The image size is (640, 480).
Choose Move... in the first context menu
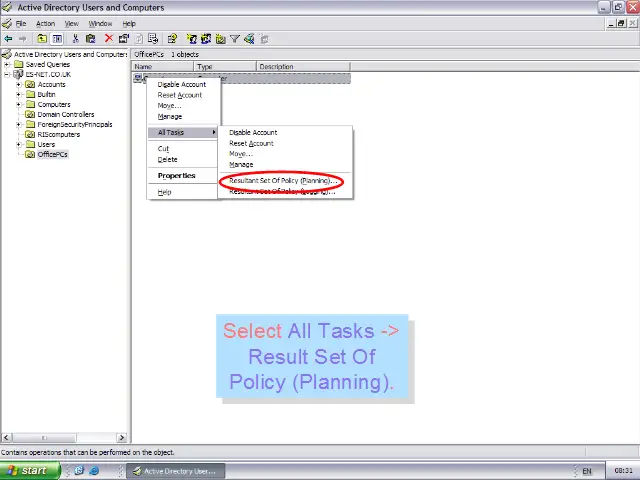(182, 106)
